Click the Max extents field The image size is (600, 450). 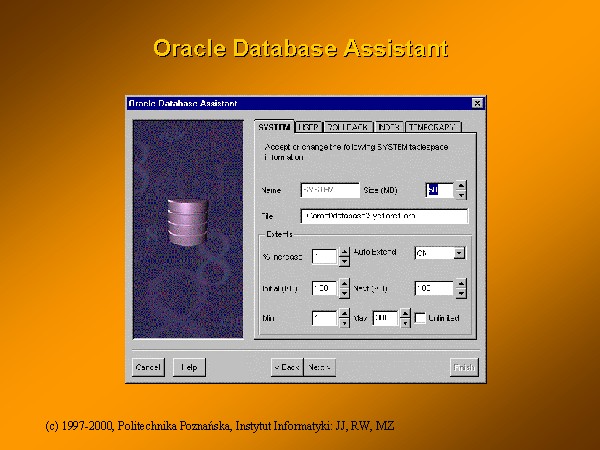[385, 318]
